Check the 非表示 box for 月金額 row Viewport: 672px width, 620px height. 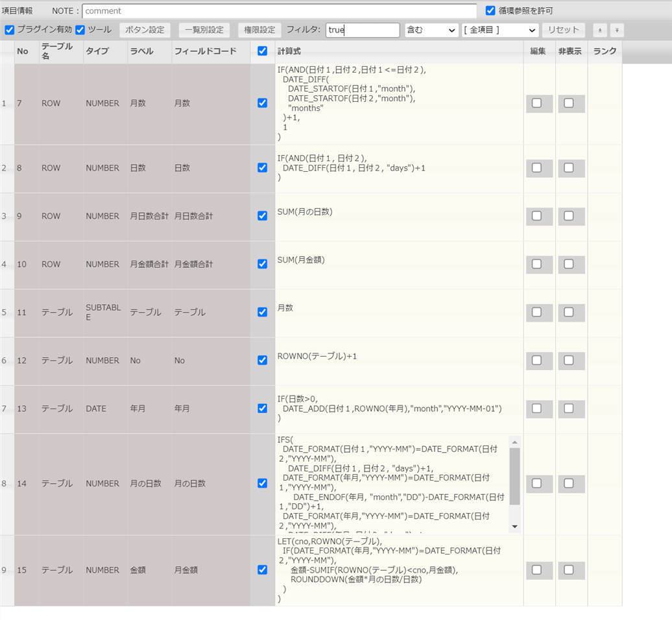[569, 570]
